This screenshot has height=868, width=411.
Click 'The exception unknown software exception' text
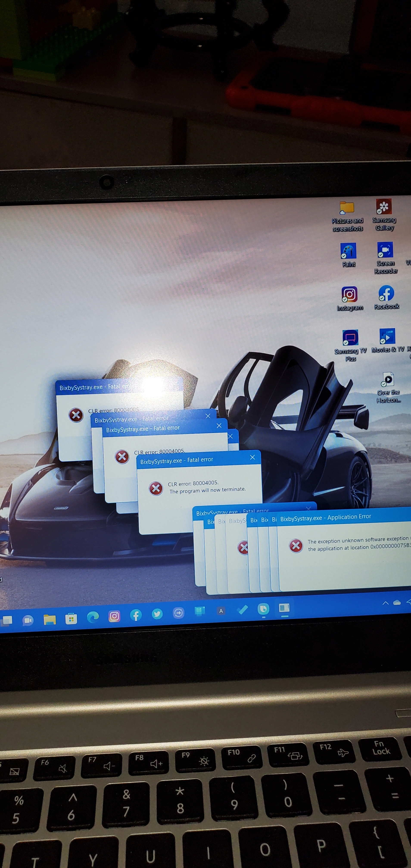(358, 540)
